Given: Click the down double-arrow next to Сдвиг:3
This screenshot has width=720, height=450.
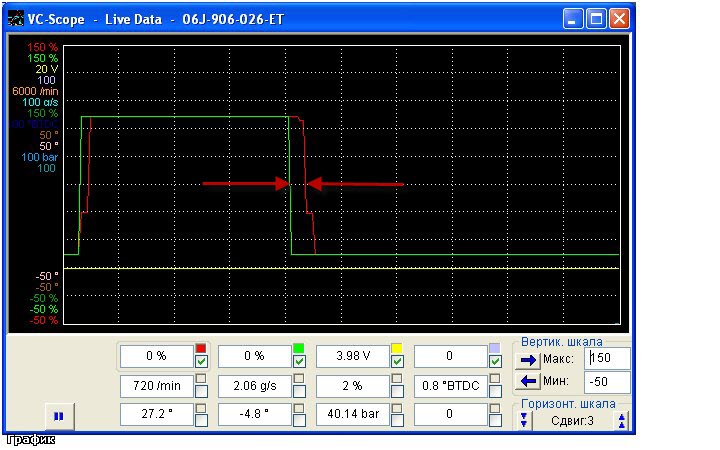Looking at the screenshot, I should tap(523, 421).
